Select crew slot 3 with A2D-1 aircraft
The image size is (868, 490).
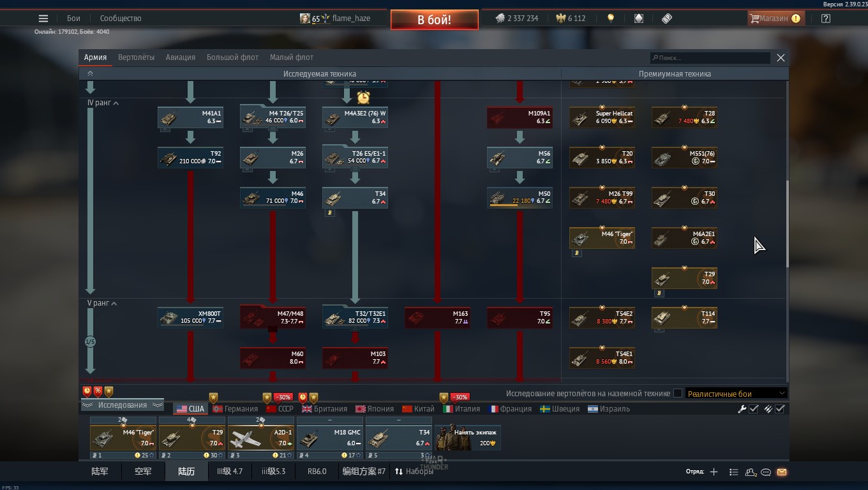tap(261, 438)
